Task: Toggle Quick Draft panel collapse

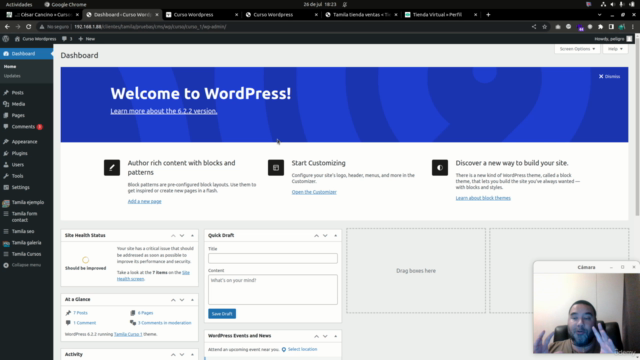Action: (336, 236)
